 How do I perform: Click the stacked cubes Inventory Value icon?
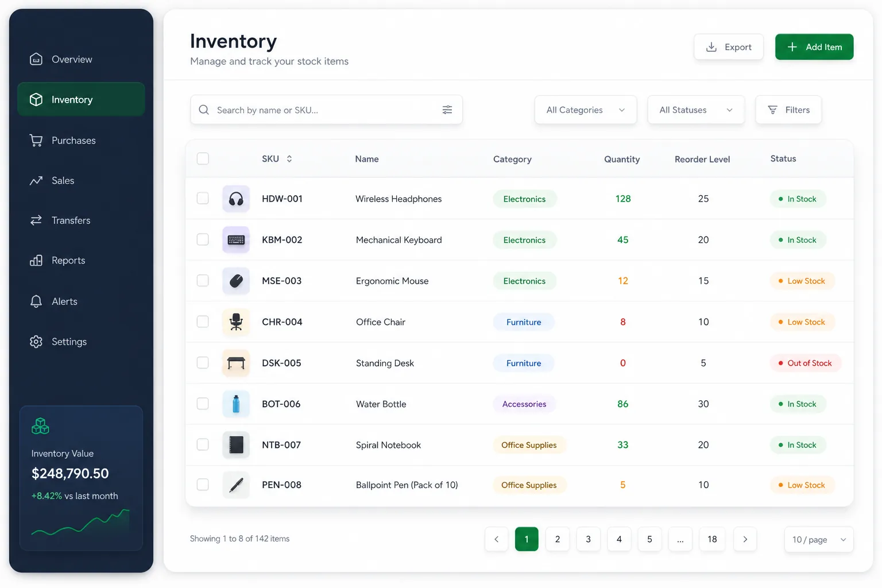pyautogui.click(x=40, y=426)
